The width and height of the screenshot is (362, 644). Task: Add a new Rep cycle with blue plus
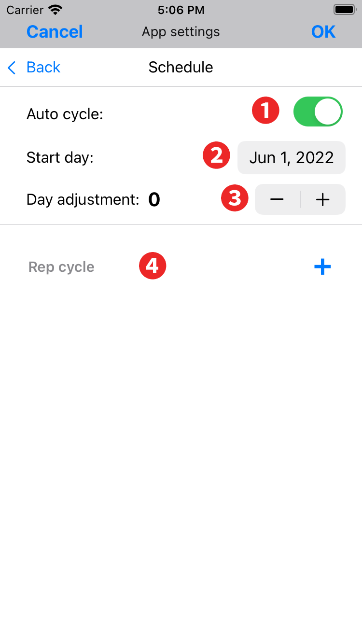[x=322, y=266]
